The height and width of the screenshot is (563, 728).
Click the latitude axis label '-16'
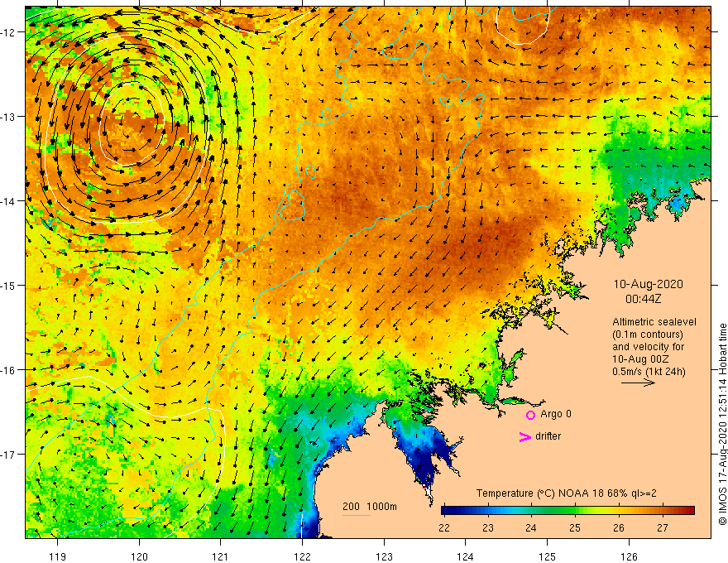tap(8, 370)
